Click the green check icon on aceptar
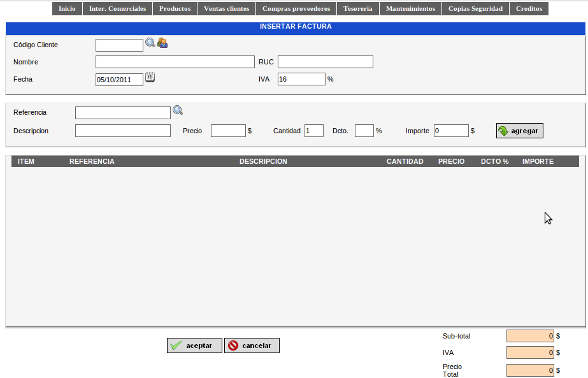The image size is (588, 378). 176,345
